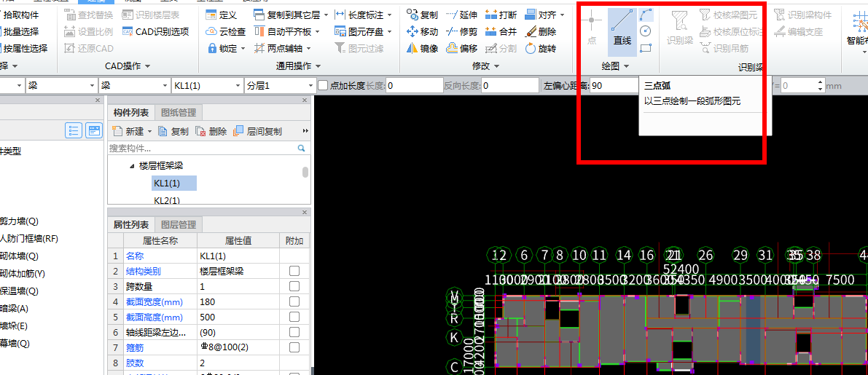Screen dimensions: 868x375
Task: Select the rectangle drawing tool icon
Action: [x=646, y=49]
